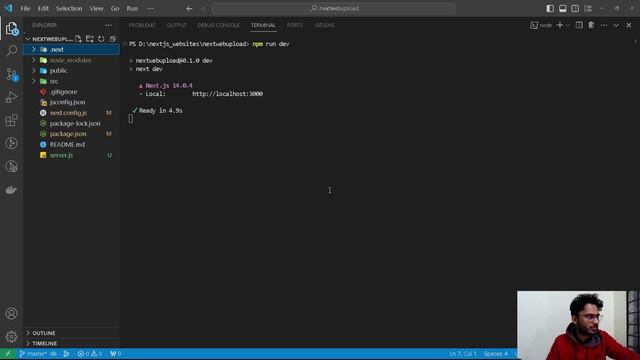Toggle the bottom panel layout icon

pos(562,9)
